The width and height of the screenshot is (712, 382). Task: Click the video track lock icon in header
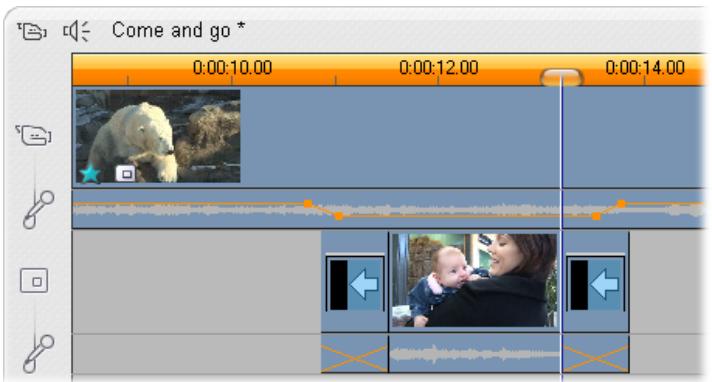pos(32,31)
